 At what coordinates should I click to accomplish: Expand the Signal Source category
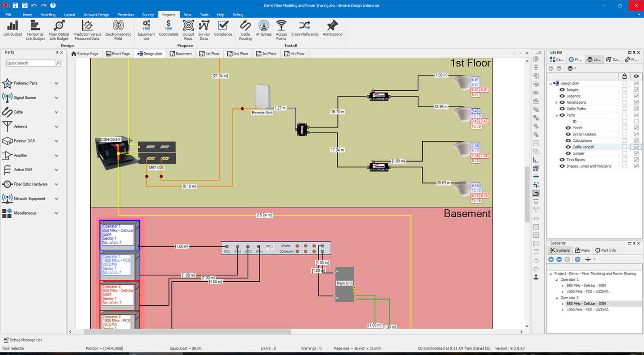(x=56, y=97)
